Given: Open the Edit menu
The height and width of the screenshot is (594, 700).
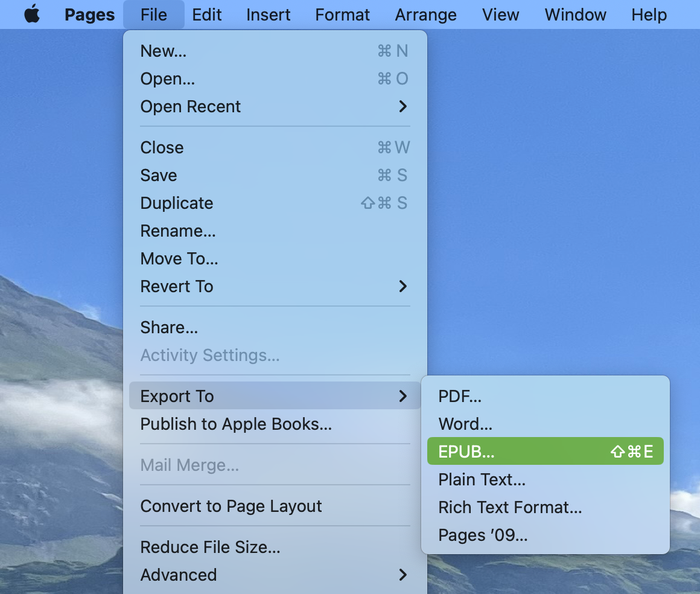Looking at the screenshot, I should click(207, 14).
